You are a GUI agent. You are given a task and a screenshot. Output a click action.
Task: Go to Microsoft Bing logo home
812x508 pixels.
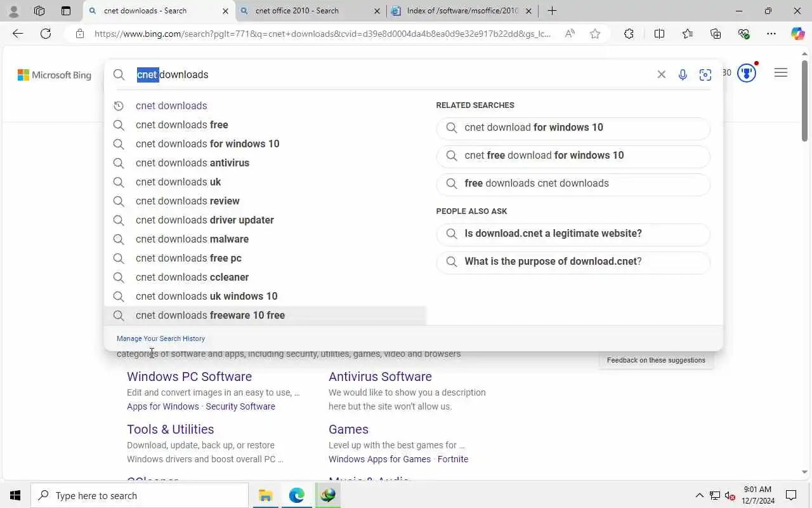[55, 75]
